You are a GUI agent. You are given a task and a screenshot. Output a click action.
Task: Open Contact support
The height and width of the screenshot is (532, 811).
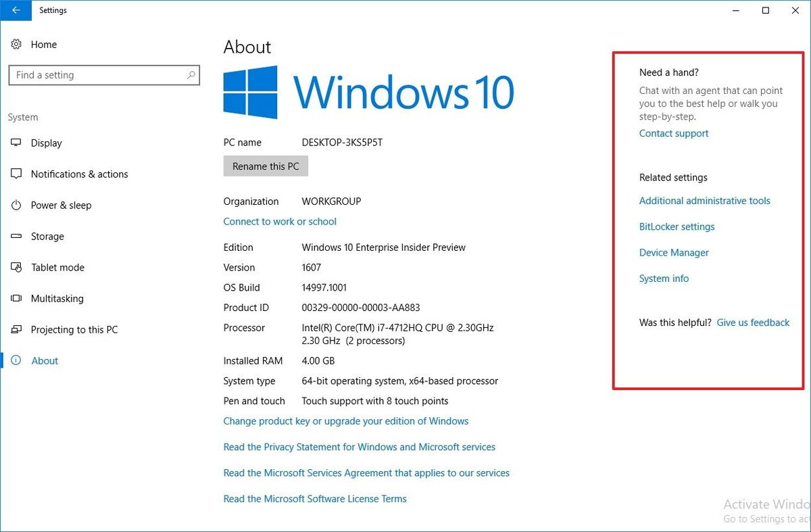(x=673, y=133)
